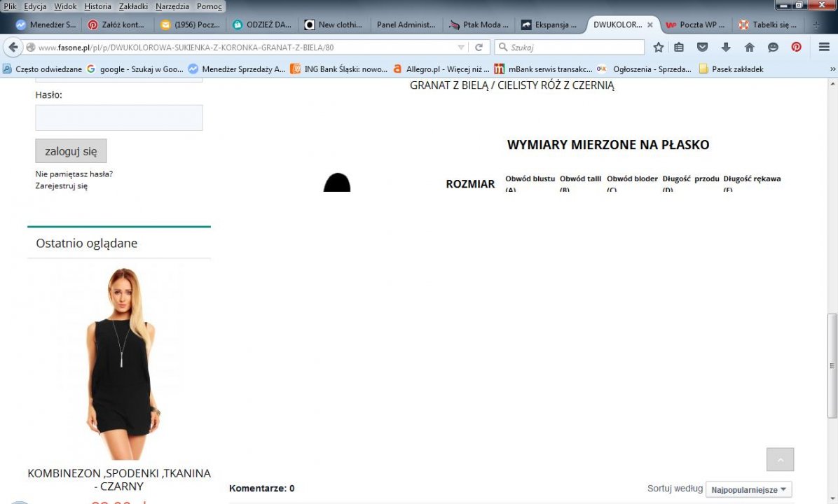This screenshot has width=838, height=504.
Task: Show bookmarks list icon
Action: coord(679,47)
